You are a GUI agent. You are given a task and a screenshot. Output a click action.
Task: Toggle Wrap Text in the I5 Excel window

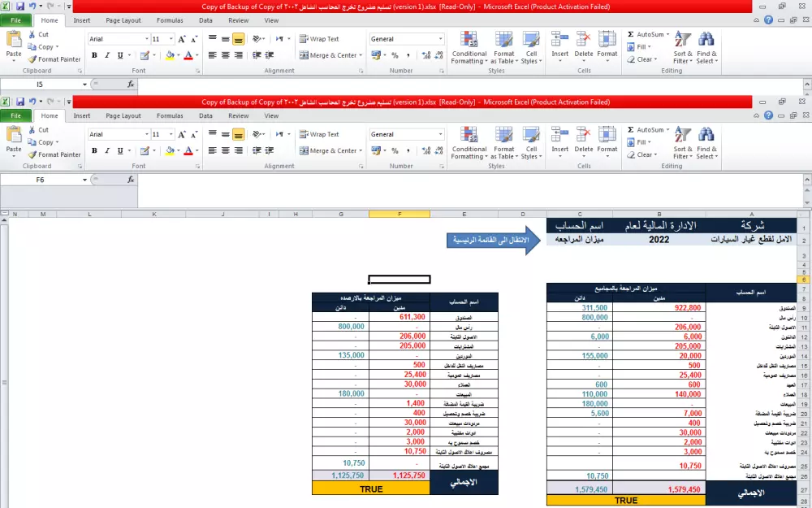tap(319, 39)
